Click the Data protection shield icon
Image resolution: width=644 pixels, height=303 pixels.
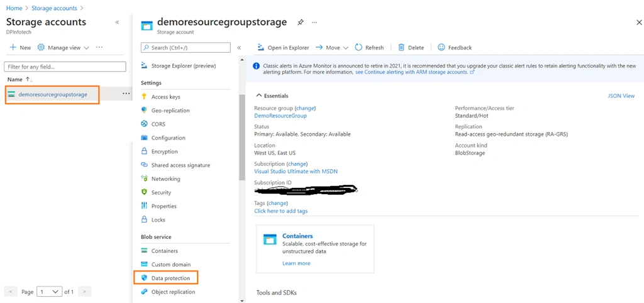[144, 278]
